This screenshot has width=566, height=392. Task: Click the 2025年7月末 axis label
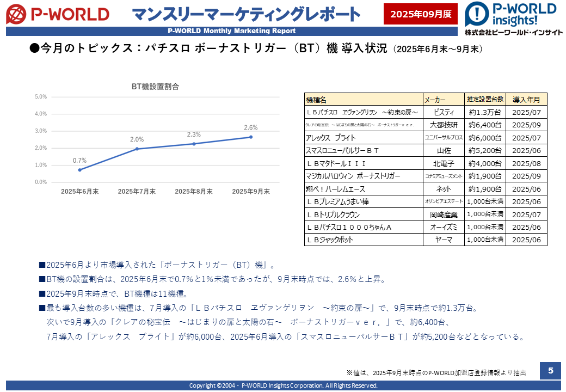[x=137, y=192]
